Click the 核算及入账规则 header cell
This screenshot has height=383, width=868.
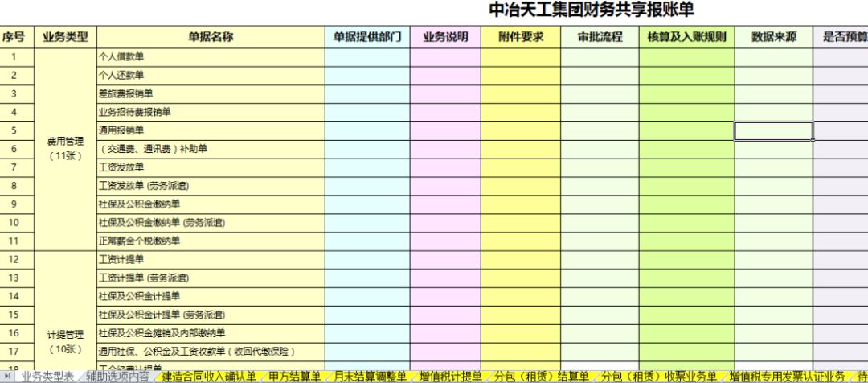click(687, 37)
